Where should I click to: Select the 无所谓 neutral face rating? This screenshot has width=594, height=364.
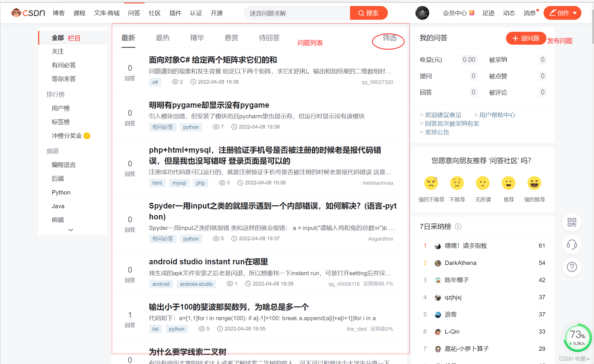[482, 183]
